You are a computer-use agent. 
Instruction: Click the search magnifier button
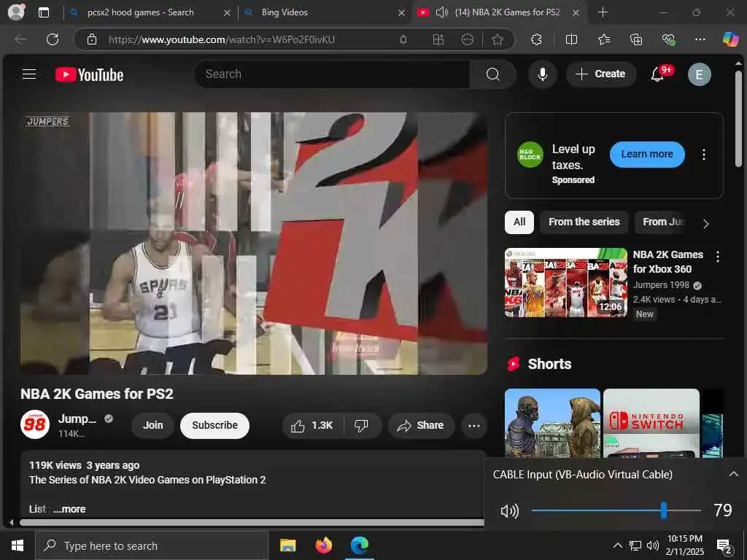[x=493, y=74]
